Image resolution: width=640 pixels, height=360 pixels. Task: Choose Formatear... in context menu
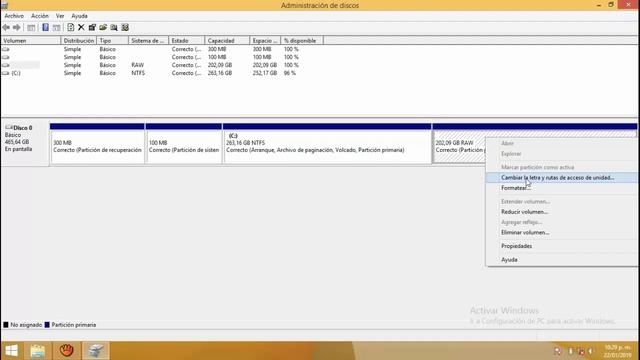561,188
